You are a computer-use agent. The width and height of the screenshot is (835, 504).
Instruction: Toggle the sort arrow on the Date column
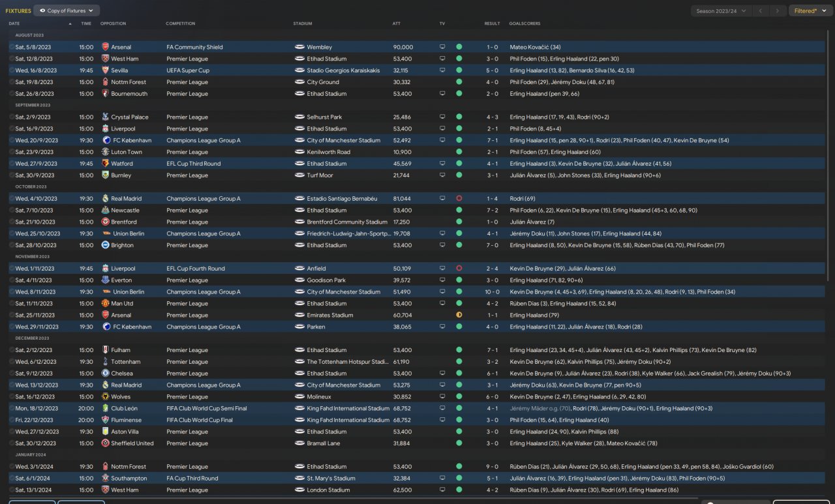[x=70, y=24]
